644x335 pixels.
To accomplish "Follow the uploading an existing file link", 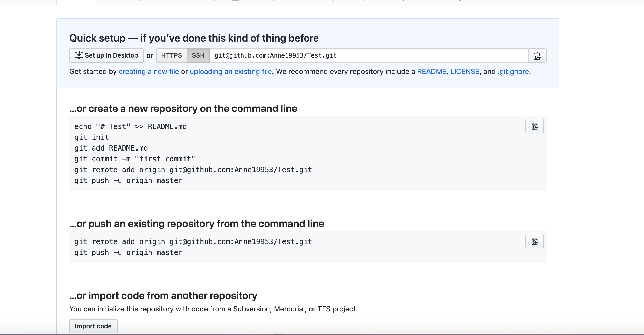I will click(231, 71).
